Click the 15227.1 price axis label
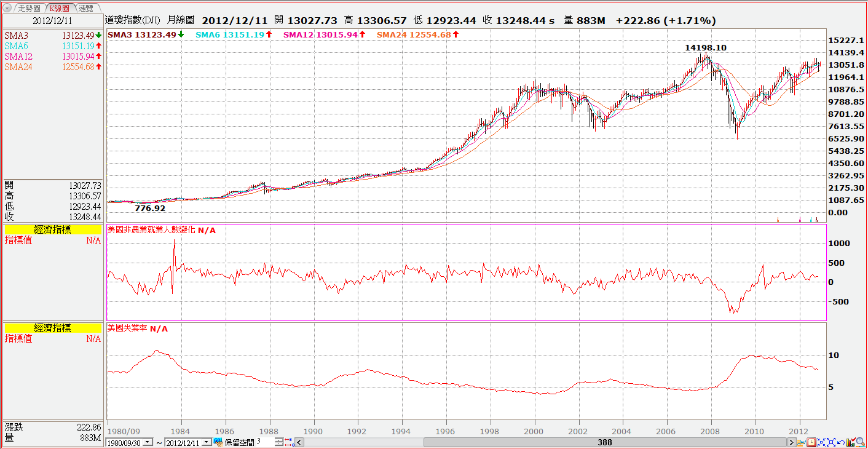Viewport: 868px width, 449px height. (846, 40)
